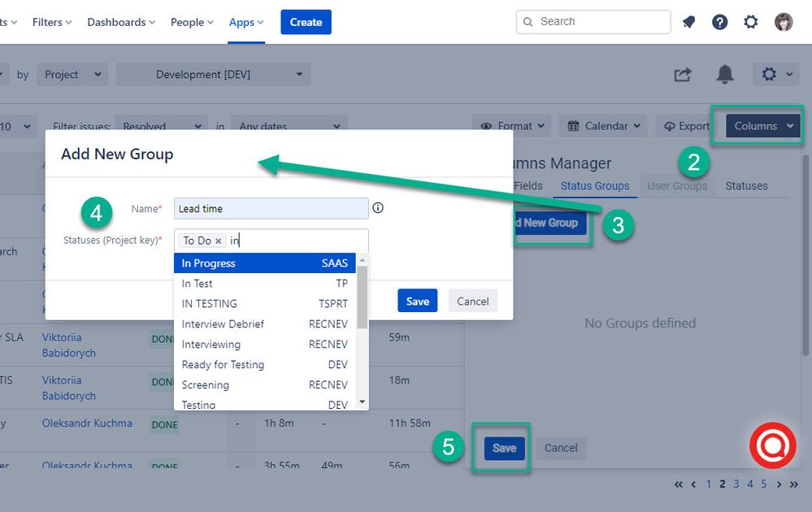Click the status dropdown list scrollbar thumb
This screenshot has height=512, width=812.
click(x=362, y=297)
